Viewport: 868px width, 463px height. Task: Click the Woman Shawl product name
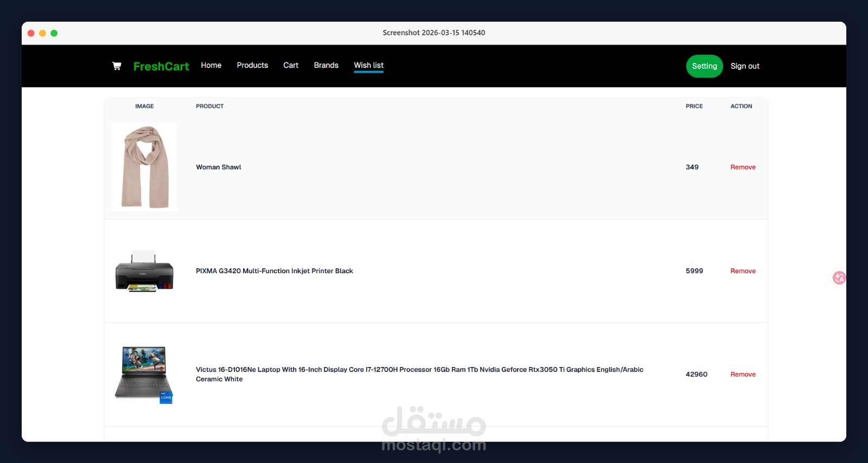pyautogui.click(x=219, y=167)
